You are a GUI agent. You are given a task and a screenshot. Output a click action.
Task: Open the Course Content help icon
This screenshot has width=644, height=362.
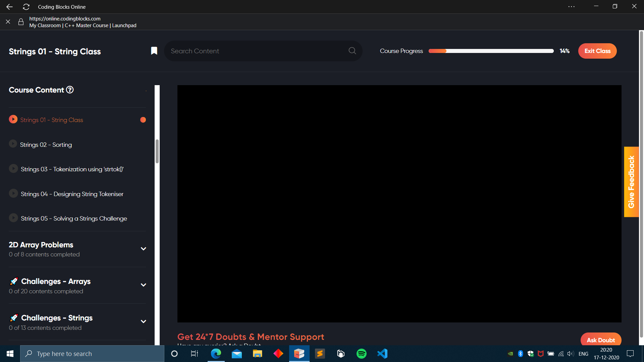click(70, 90)
